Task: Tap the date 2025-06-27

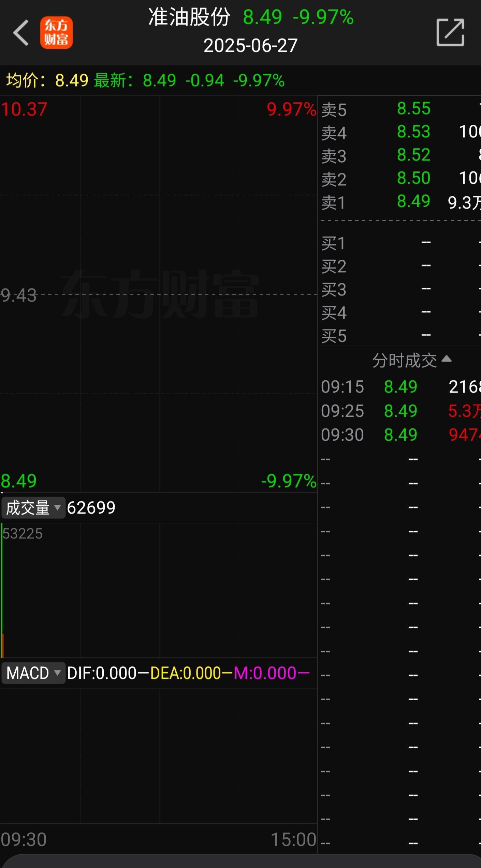Action: tap(251, 45)
